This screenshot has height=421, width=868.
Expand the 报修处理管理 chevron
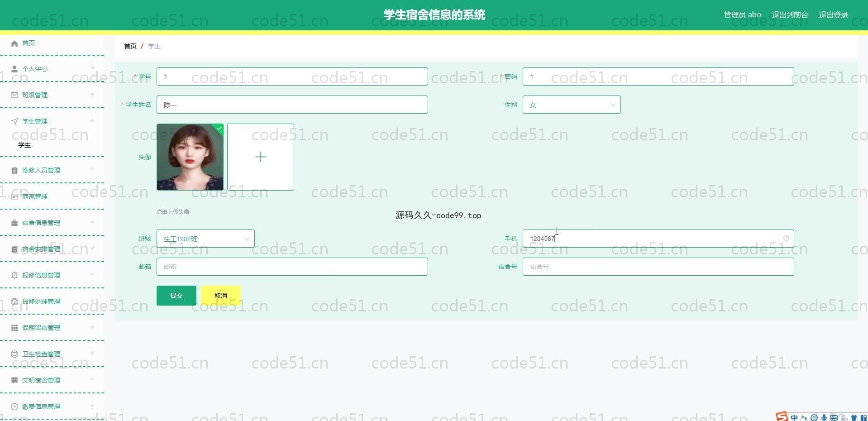pyautogui.click(x=92, y=301)
